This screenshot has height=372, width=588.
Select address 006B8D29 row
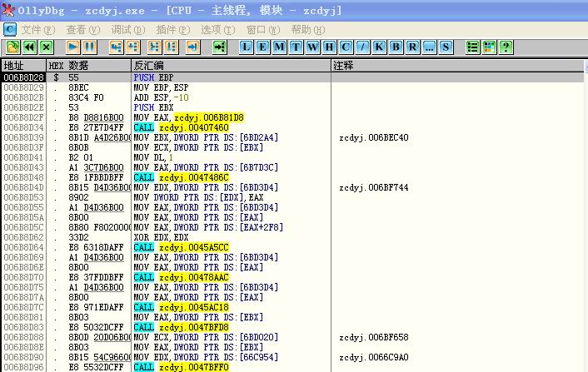tap(292, 87)
